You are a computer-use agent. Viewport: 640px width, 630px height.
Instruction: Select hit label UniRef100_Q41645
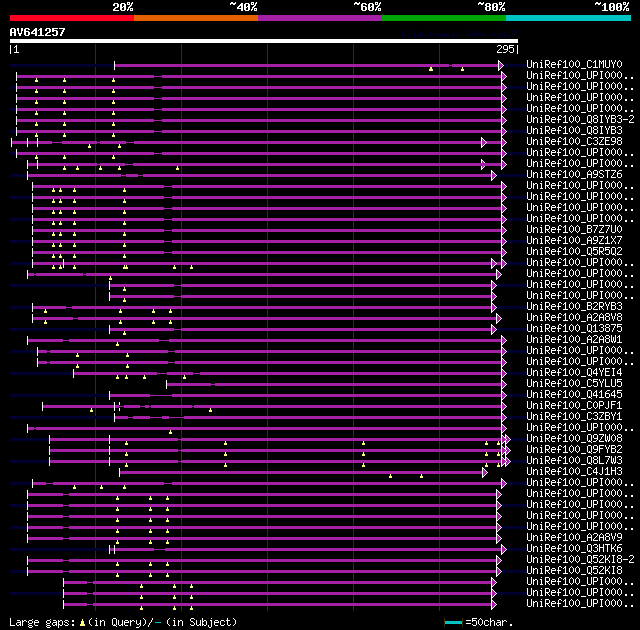[x=574, y=395]
